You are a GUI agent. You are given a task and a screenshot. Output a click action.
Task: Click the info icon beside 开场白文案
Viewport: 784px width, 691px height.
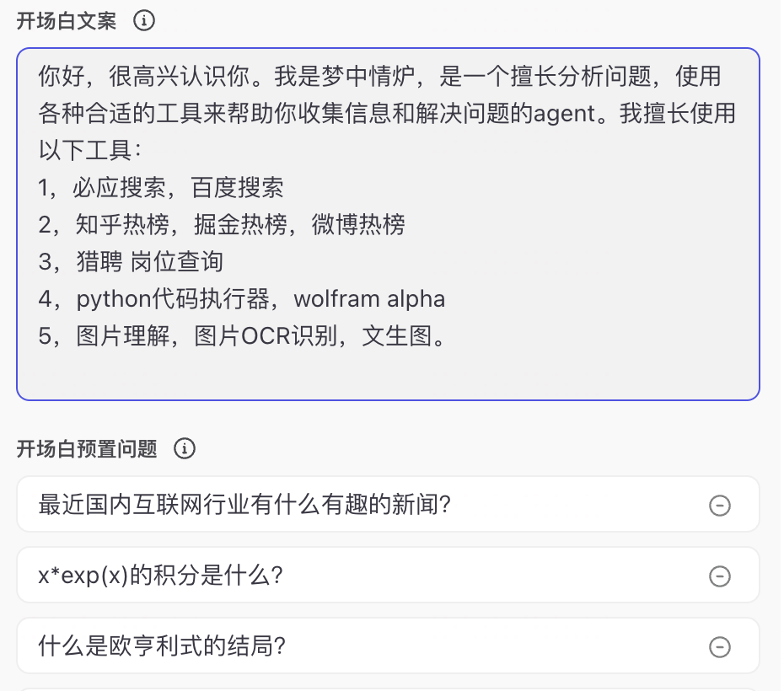tap(144, 21)
